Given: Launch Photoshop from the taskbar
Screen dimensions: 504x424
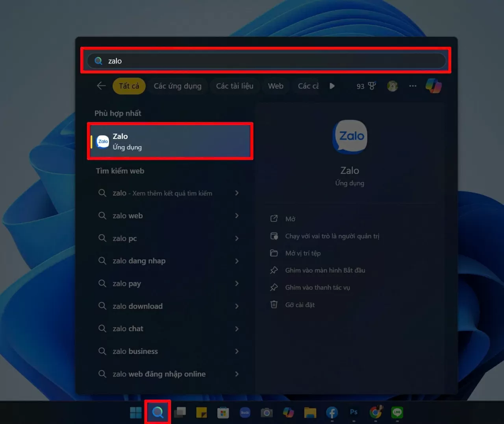Looking at the screenshot, I should 353,413.
